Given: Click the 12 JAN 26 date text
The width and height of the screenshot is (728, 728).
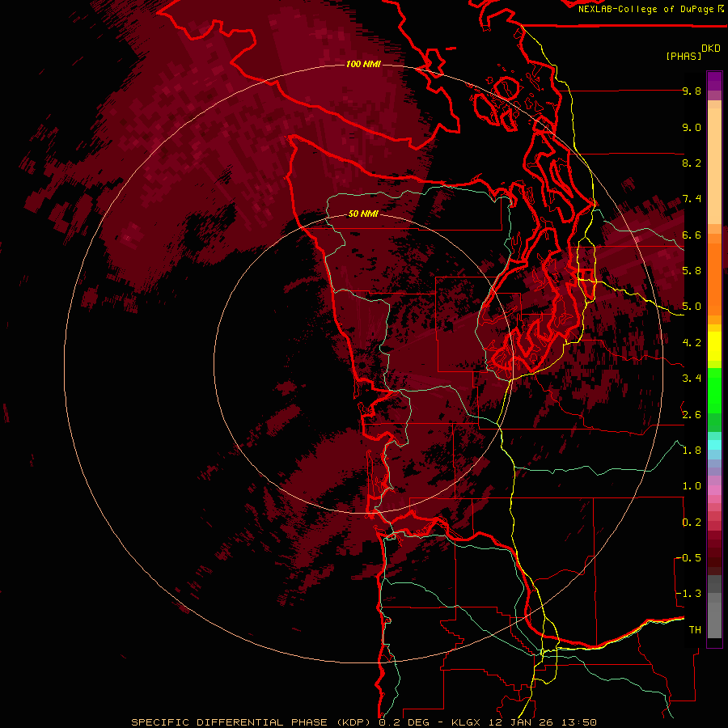Looking at the screenshot, I should click(522, 722).
